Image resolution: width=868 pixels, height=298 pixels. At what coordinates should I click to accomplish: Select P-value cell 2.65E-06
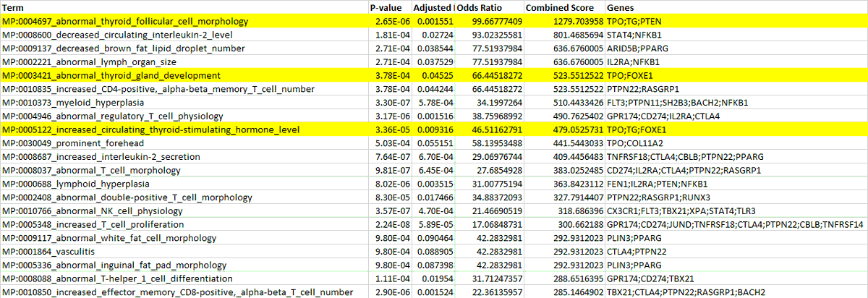(389, 22)
